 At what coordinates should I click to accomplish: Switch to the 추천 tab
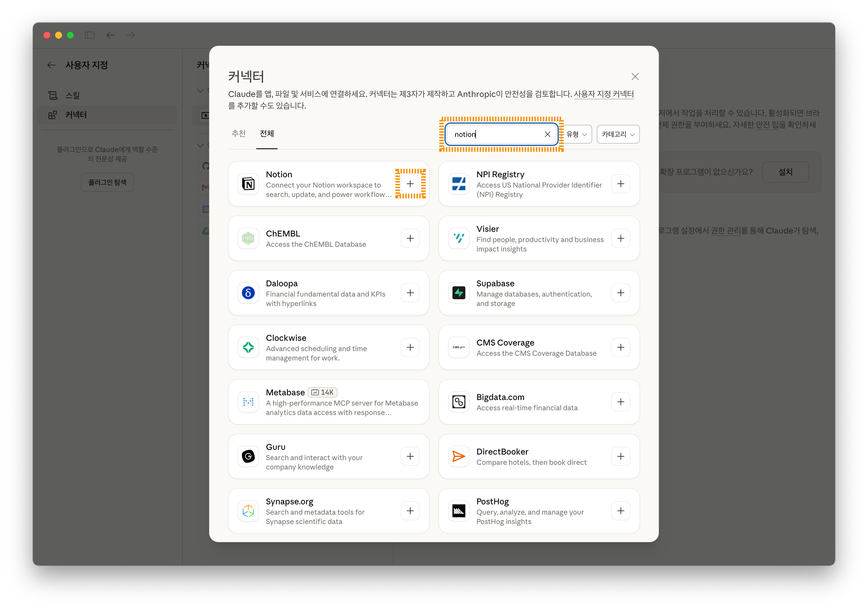tap(239, 134)
